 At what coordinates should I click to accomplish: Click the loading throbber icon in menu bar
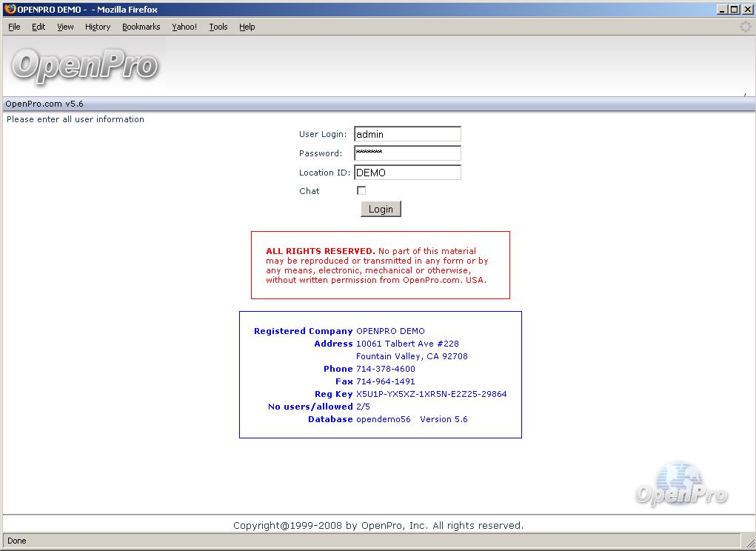(x=745, y=27)
